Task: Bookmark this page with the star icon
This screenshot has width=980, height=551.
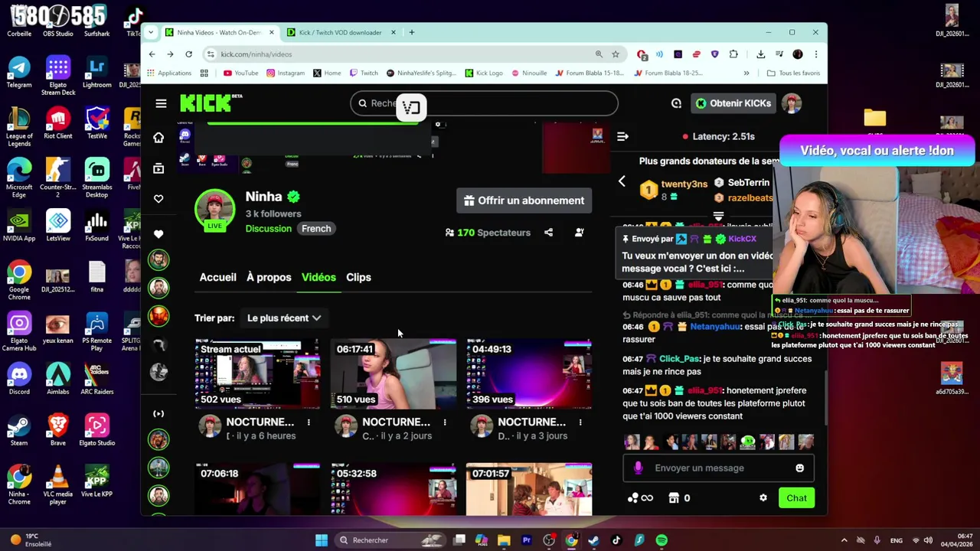Action: [x=616, y=54]
